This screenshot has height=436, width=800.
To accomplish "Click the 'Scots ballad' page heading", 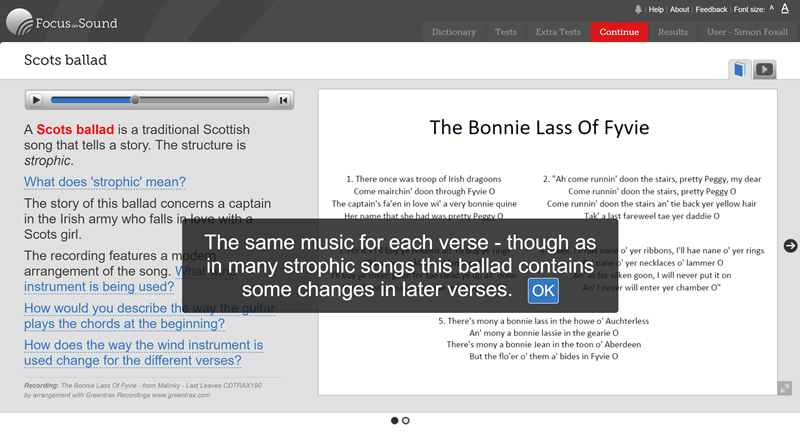I will (x=65, y=60).
